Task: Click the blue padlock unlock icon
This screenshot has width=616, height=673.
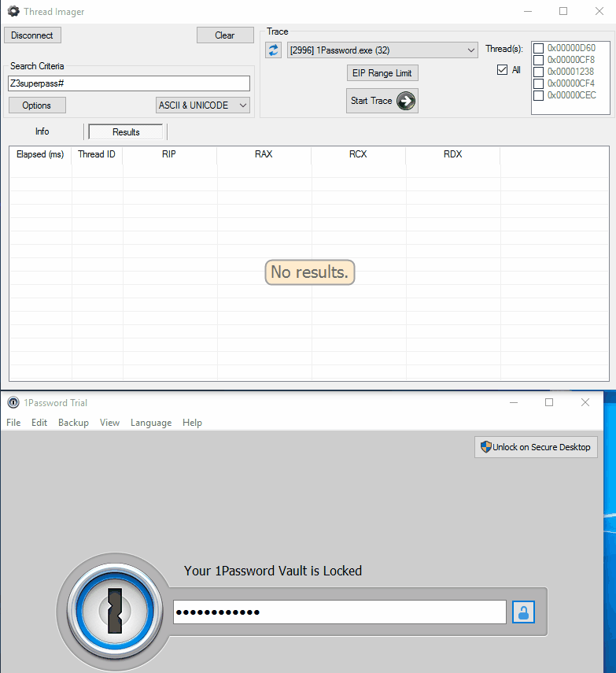Action: (523, 612)
